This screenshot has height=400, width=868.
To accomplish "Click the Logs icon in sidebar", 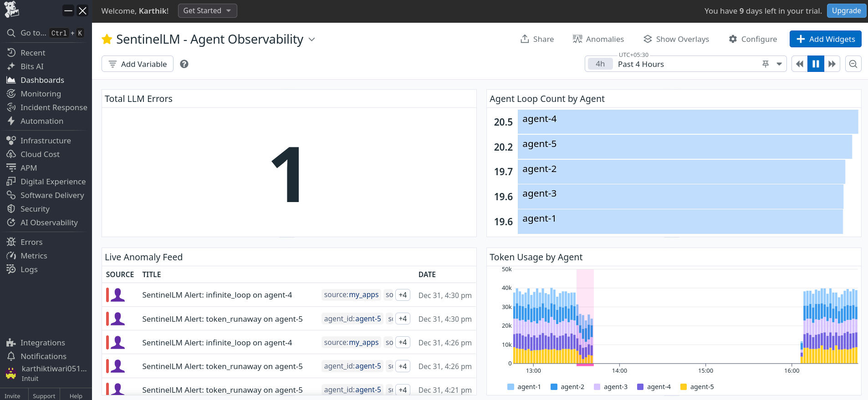I will coord(11,269).
